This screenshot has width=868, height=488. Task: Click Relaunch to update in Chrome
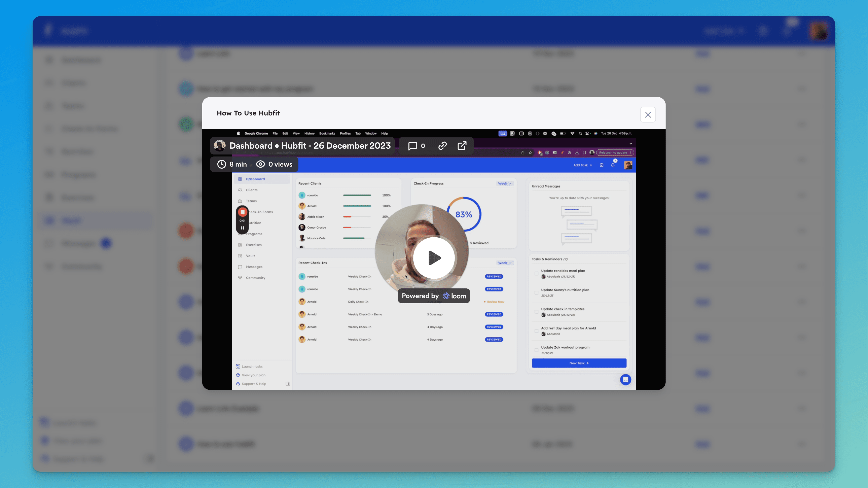pyautogui.click(x=615, y=153)
